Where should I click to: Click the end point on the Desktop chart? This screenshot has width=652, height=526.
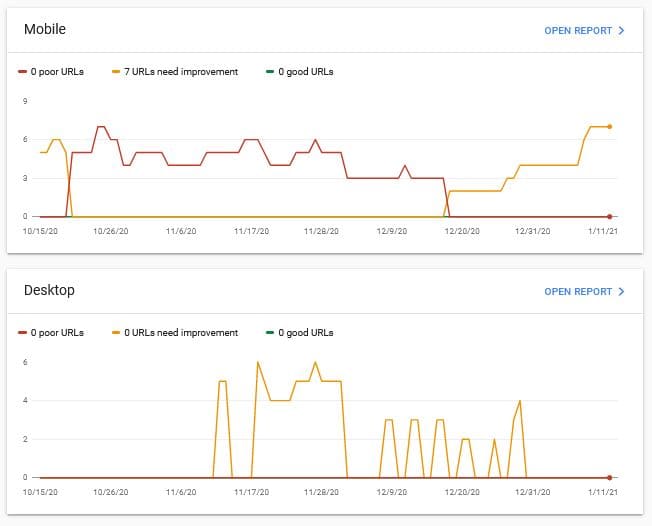coord(610,477)
